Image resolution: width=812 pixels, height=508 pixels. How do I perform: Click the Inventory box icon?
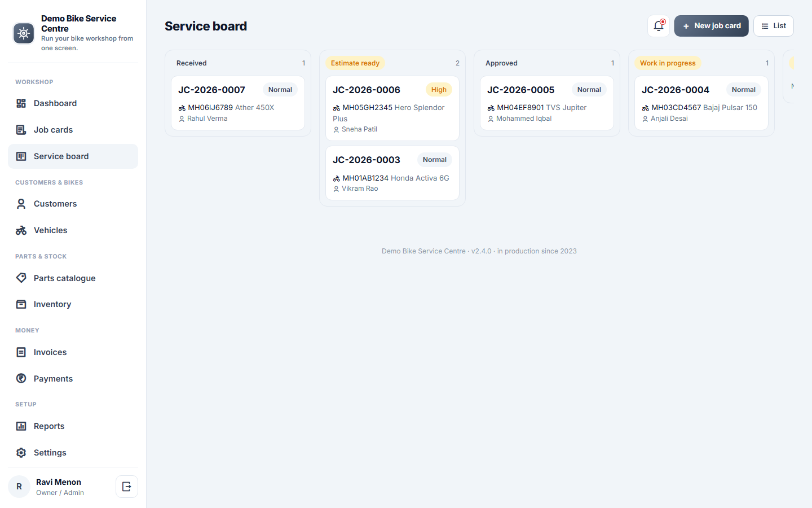[x=21, y=304]
